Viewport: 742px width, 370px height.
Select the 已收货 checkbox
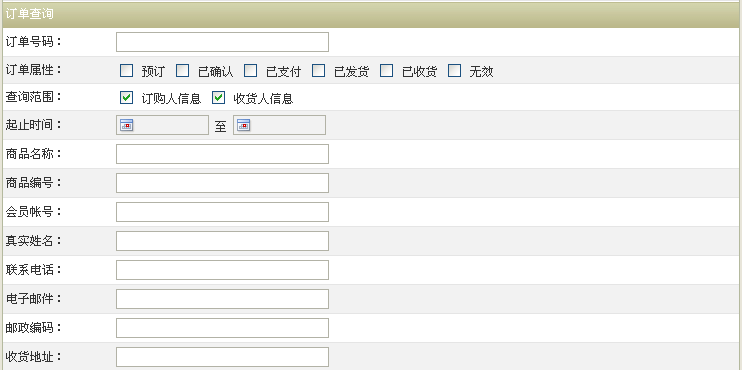pos(387,70)
